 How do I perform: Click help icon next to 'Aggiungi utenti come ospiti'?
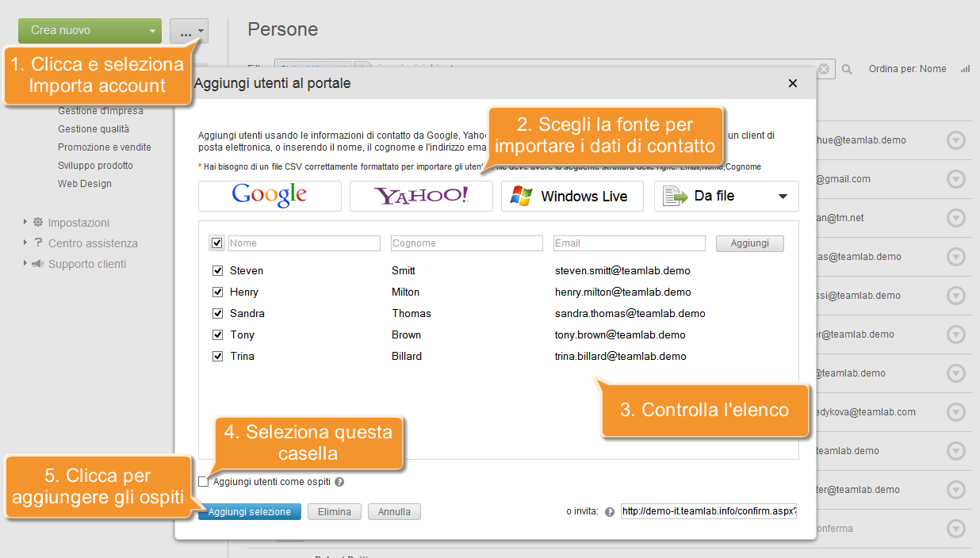[x=339, y=482]
